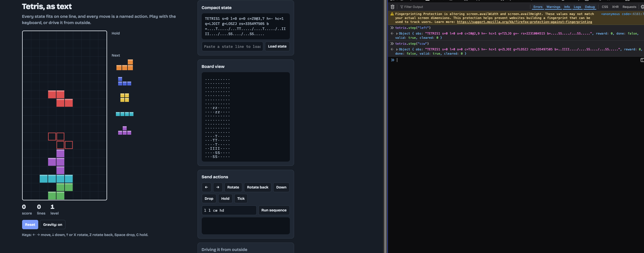Send the Down action
Image resolution: width=644 pixels, height=253 pixels.
[x=281, y=187]
